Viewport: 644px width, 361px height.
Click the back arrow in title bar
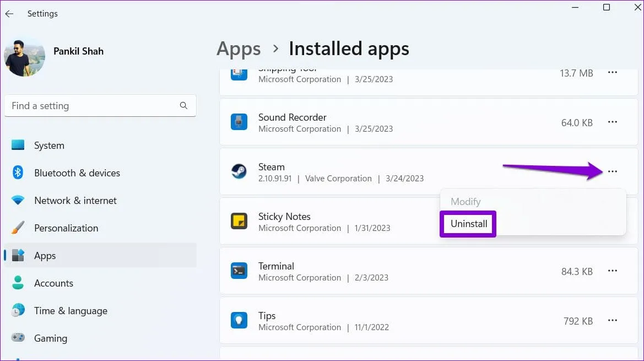coord(9,14)
